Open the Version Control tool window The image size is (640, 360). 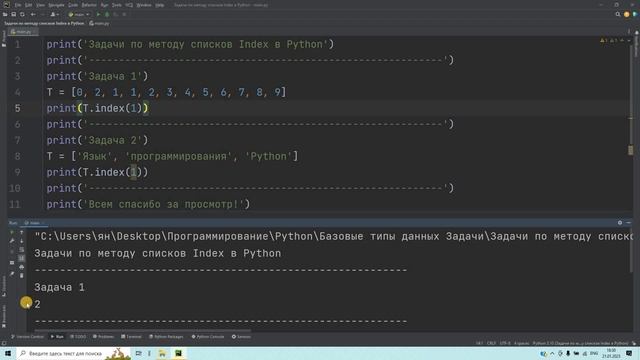pyautogui.click(x=27, y=337)
